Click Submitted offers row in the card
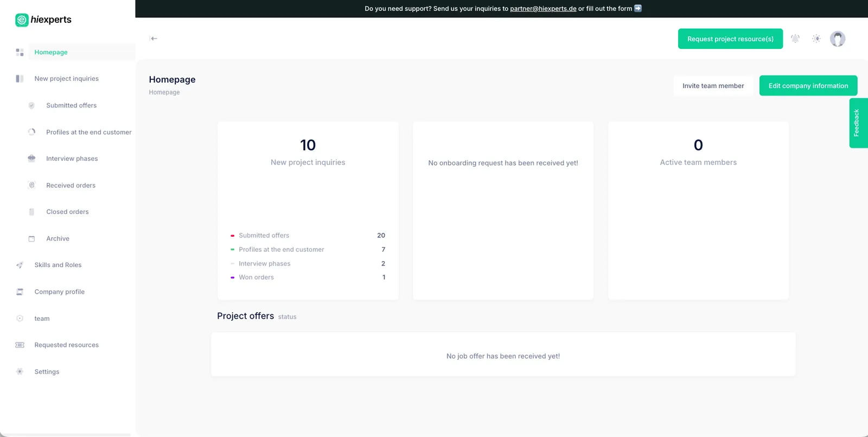868x437 pixels. click(x=308, y=235)
